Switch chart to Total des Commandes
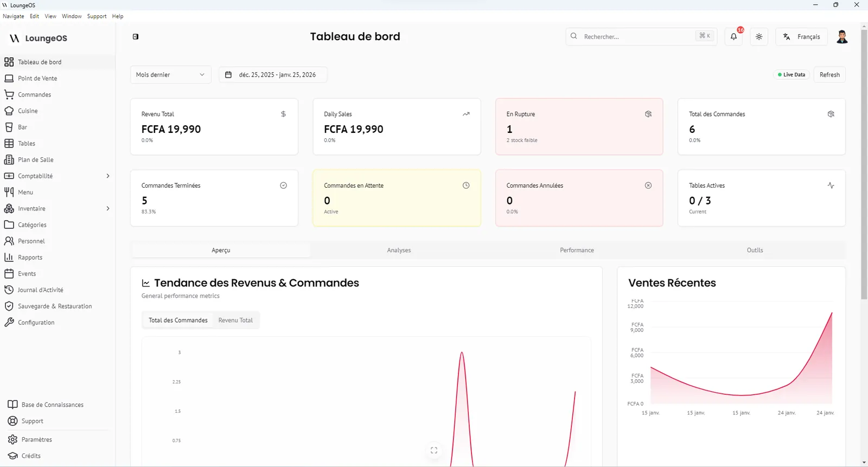This screenshot has height=467, width=868. pyautogui.click(x=178, y=320)
